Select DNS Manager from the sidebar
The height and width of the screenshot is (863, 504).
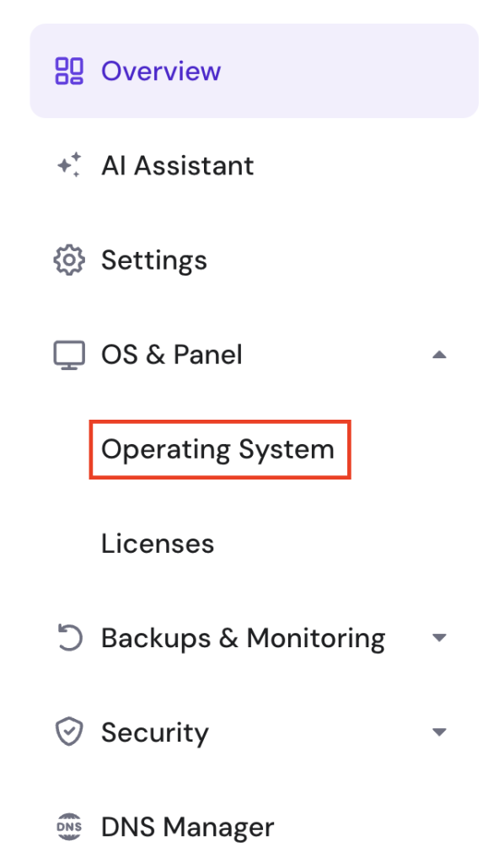pos(187,827)
